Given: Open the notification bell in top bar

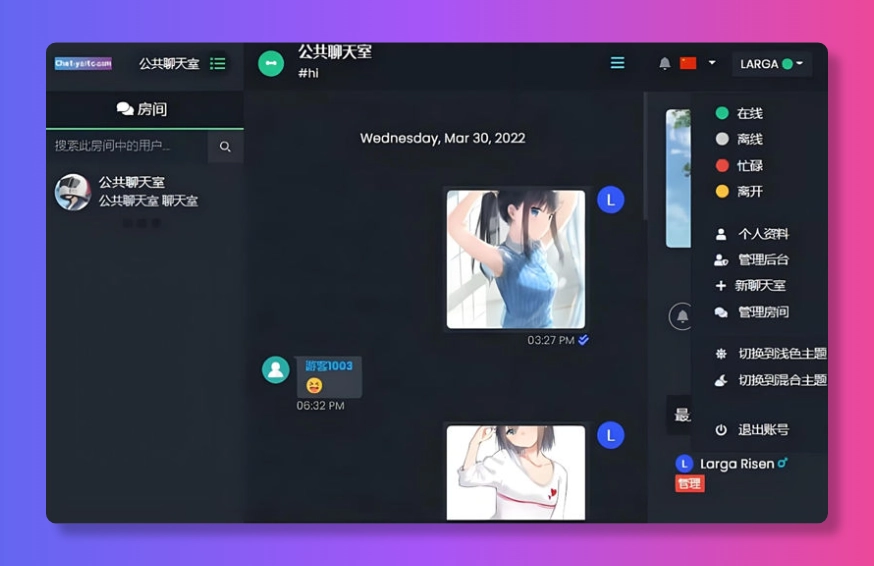Looking at the screenshot, I should pos(664,63).
